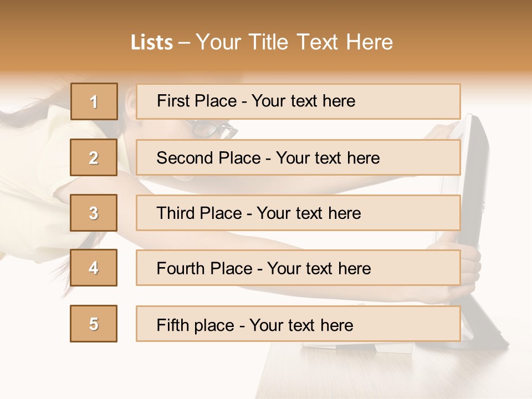Click the number 1 box
Image resolution: width=532 pixels, height=399 pixels.
pyautogui.click(x=94, y=101)
